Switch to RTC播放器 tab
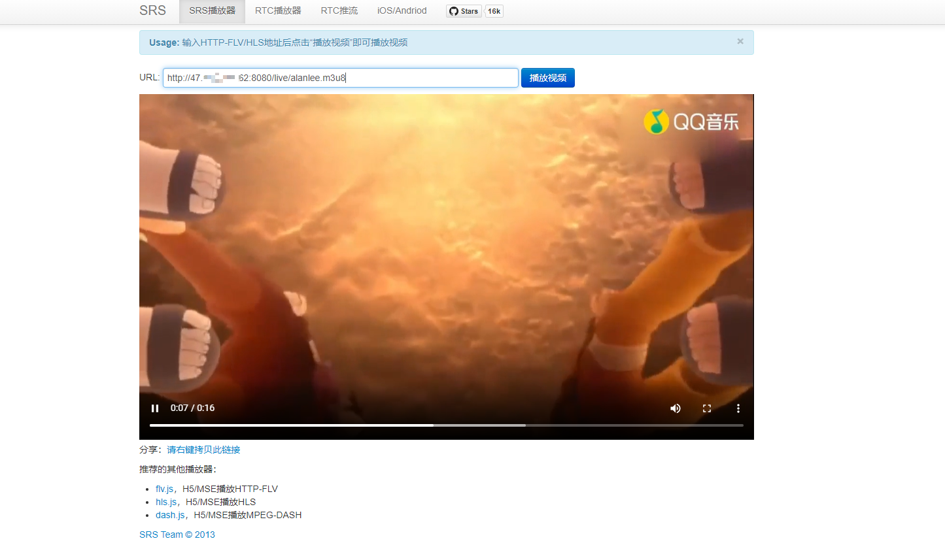The width and height of the screenshot is (945, 560). pyautogui.click(x=278, y=11)
